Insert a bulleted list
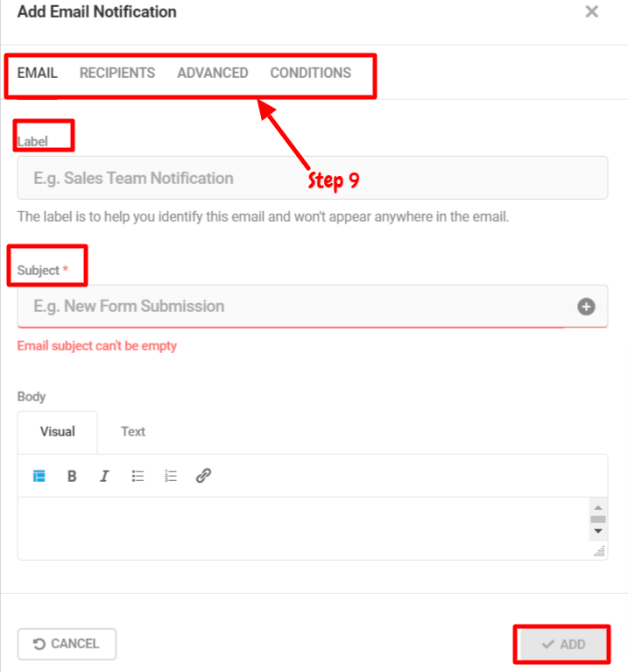 click(138, 476)
